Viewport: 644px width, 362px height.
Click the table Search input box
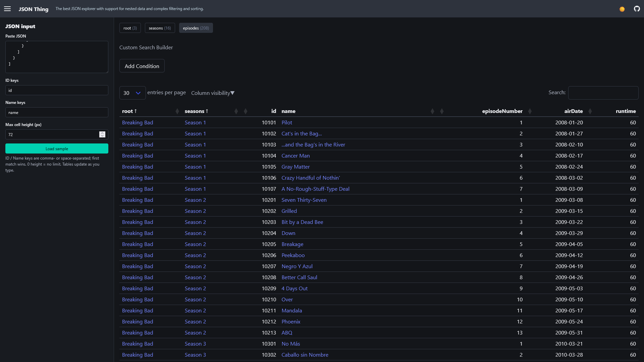pos(603,93)
